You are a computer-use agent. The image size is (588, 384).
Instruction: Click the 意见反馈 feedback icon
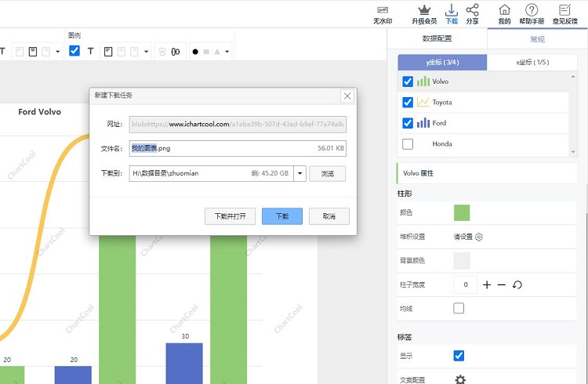[564, 10]
